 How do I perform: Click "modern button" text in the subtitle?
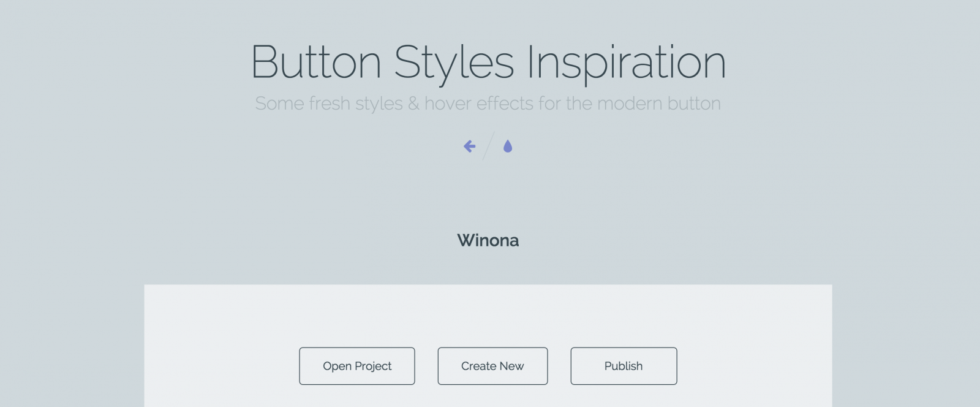[x=658, y=104]
